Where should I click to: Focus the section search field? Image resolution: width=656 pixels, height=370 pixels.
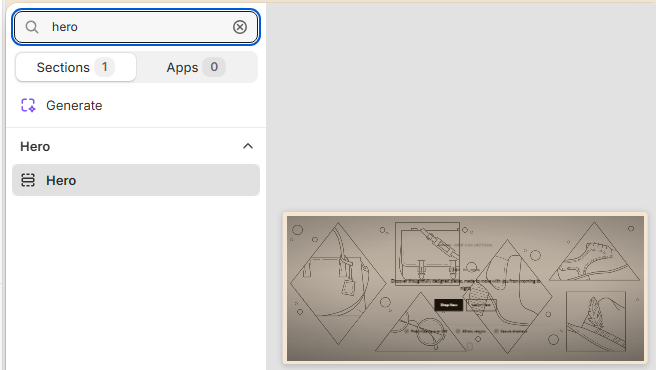(x=136, y=27)
